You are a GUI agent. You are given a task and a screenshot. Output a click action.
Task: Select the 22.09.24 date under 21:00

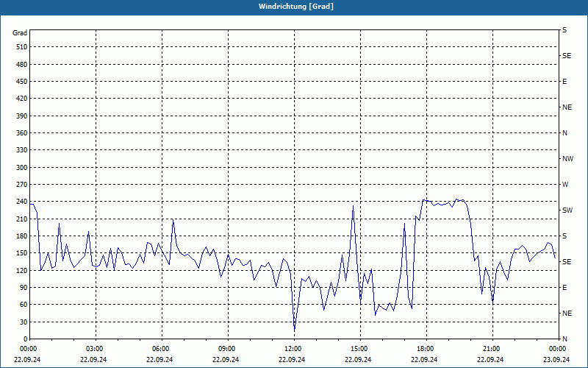pyautogui.click(x=490, y=359)
